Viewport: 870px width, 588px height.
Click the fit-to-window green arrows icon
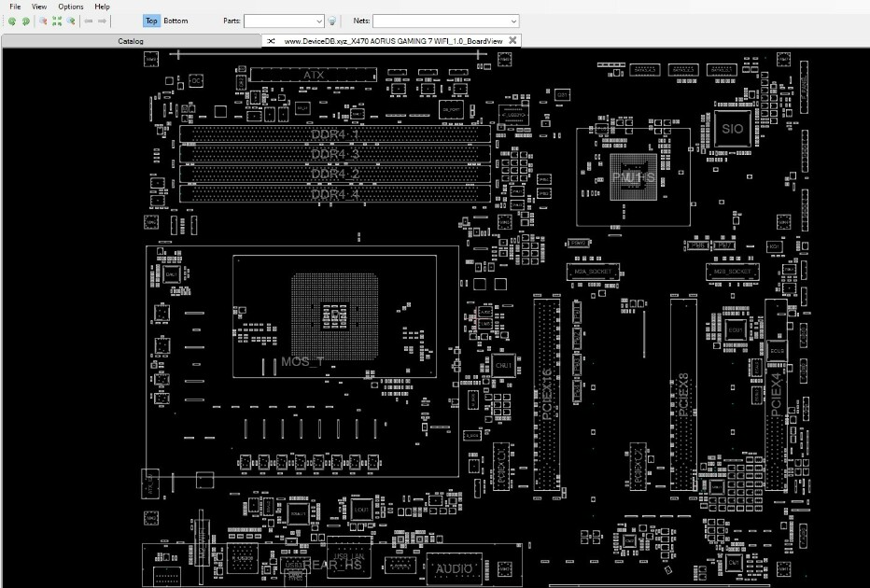57,21
